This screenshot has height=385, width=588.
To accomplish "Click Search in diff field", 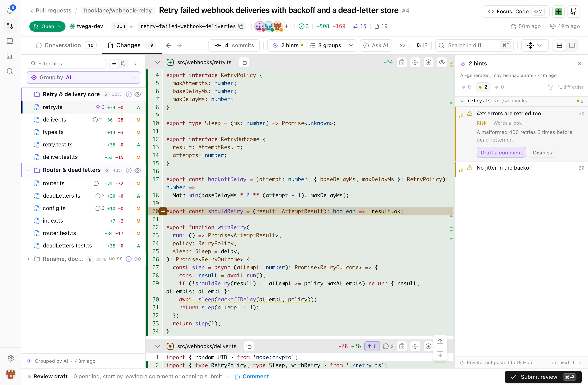I will 474,45.
